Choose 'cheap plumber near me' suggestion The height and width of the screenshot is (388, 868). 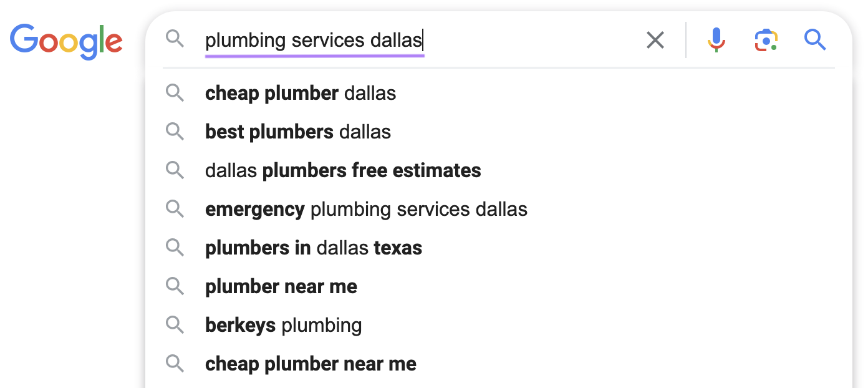click(311, 364)
